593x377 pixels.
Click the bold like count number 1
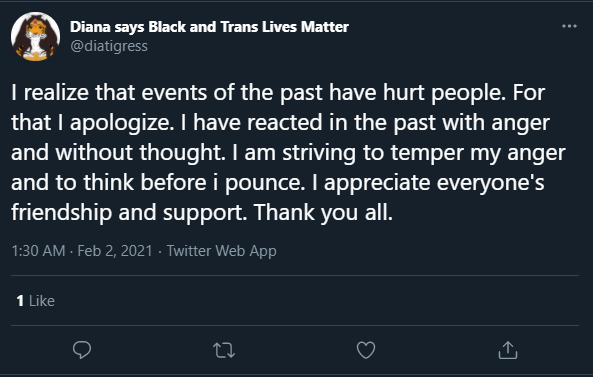[x=20, y=301]
